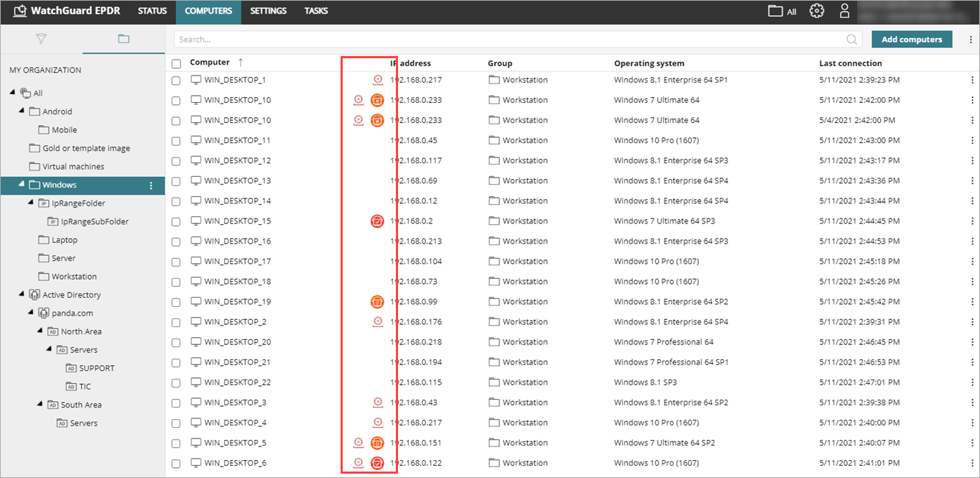Click the small pending icon for WIN_DESKTOP_6
The width and height of the screenshot is (980, 478).
tap(359, 462)
